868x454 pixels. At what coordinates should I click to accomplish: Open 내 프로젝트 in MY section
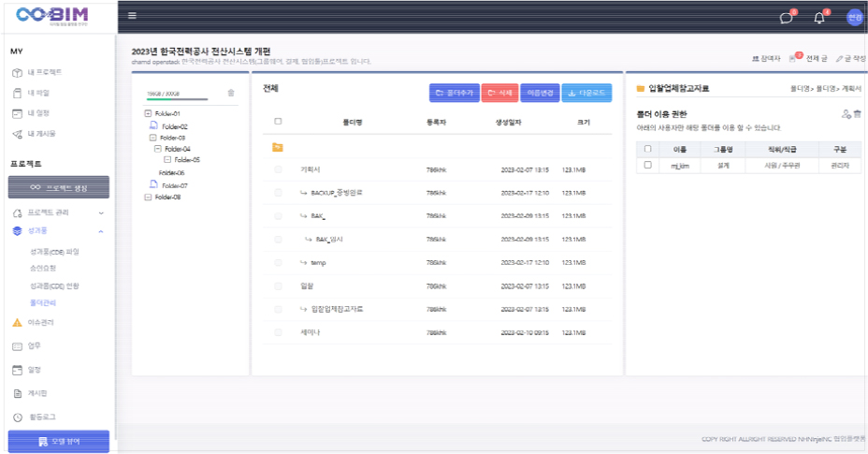tap(44, 72)
